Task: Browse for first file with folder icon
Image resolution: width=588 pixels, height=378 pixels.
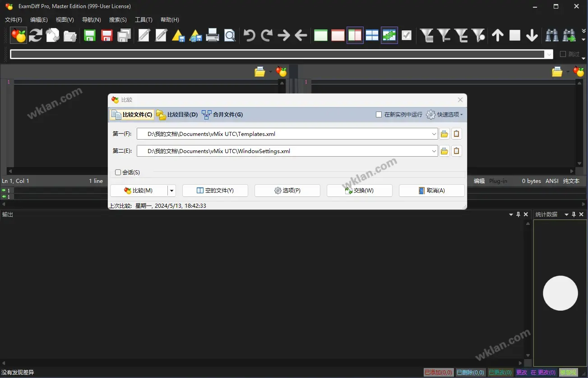Action: pyautogui.click(x=444, y=134)
